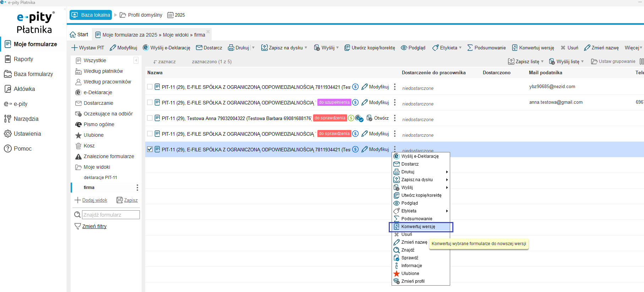Viewport: 644px width, 292px height.
Task: Click the Zmień filtry link
Action: click(x=94, y=226)
